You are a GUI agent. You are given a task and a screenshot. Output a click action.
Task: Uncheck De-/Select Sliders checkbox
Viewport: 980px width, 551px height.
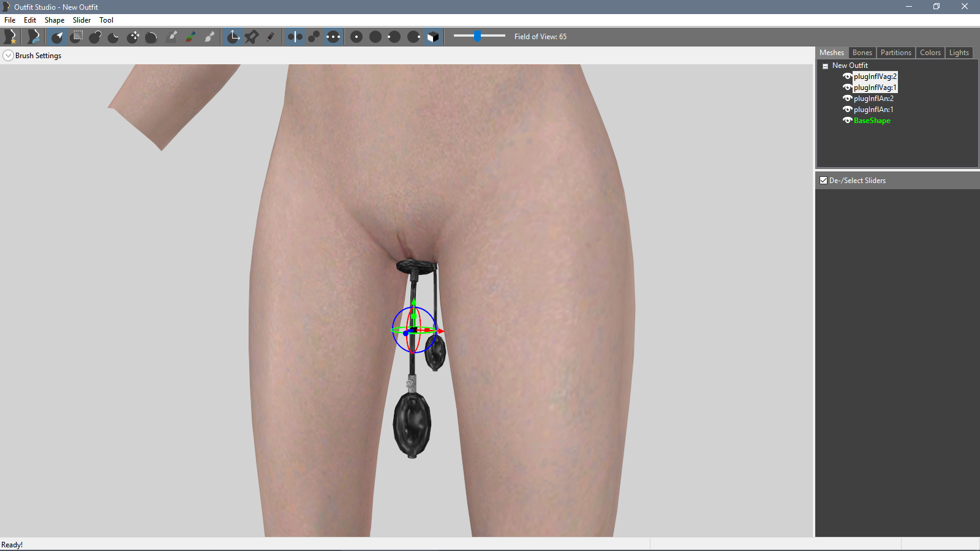click(x=824, y=181)
